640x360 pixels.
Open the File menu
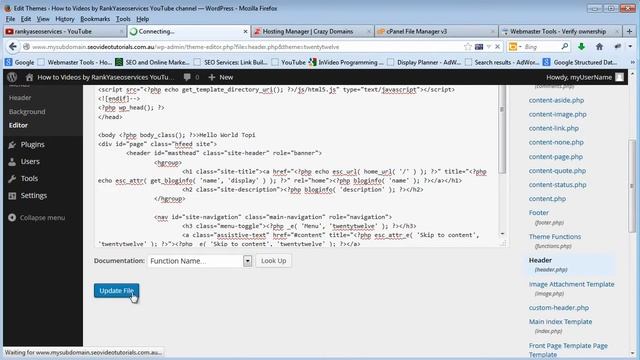click(x=10, y=19)
